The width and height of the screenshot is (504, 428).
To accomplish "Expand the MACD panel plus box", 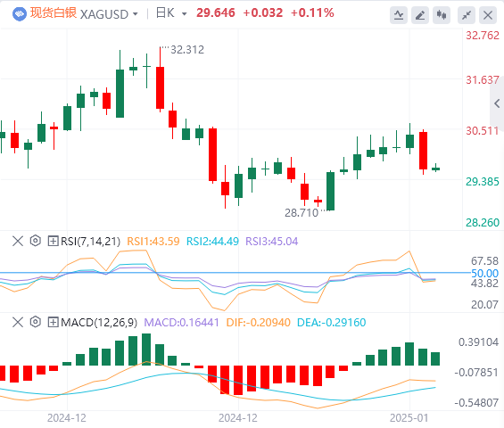I will (x=53, y=322).
